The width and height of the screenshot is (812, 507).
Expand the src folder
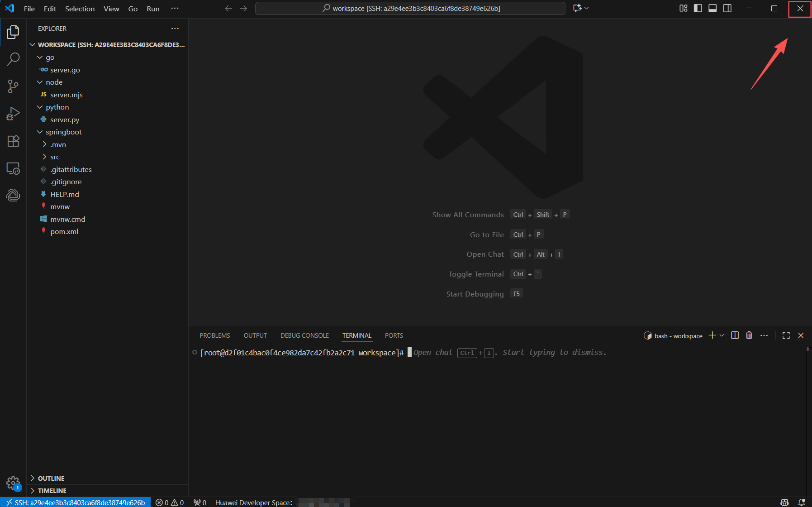(x=108, y=157)
